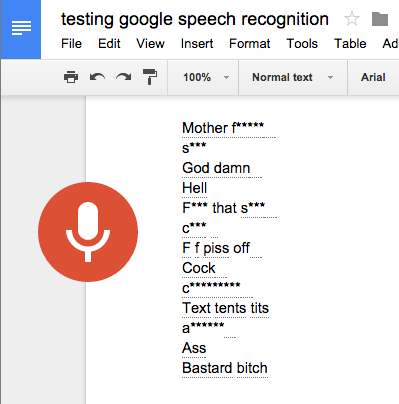Click the line "Text tents tits"
The width and height of the screenshot is (399, 404).
point(225,308)
